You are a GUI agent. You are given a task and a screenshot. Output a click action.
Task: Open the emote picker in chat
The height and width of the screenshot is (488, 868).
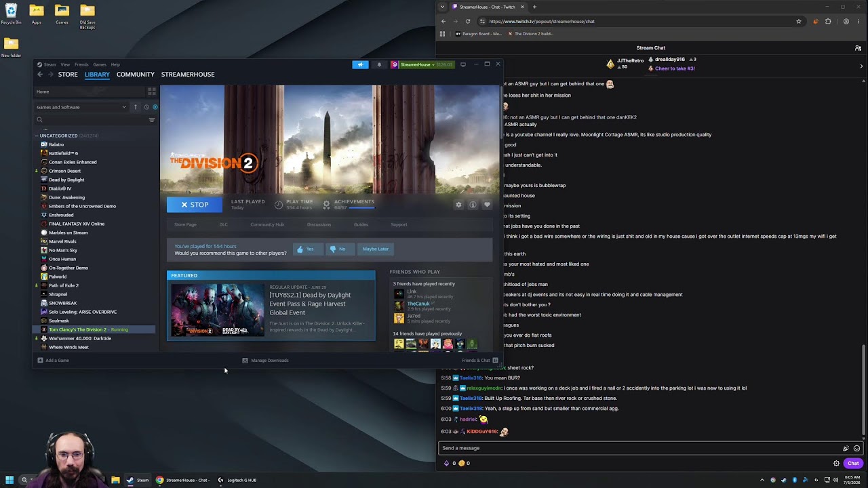(856, 448)
